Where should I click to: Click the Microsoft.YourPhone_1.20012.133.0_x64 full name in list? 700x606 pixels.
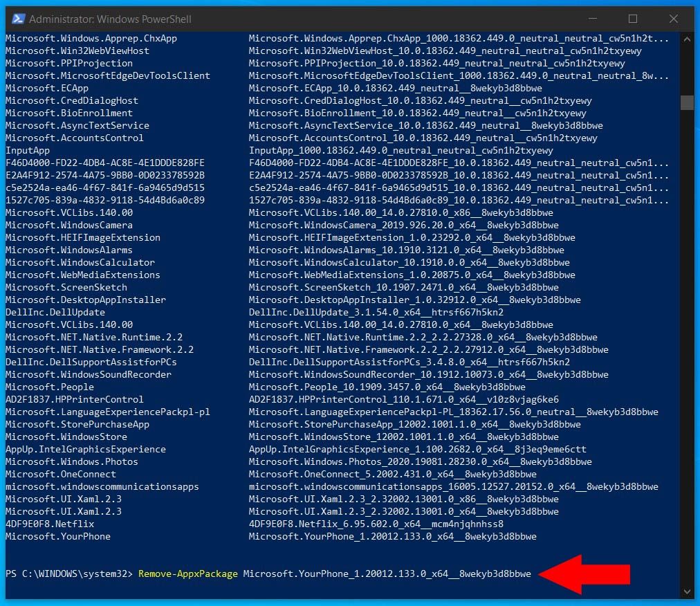tap(392, 536)
